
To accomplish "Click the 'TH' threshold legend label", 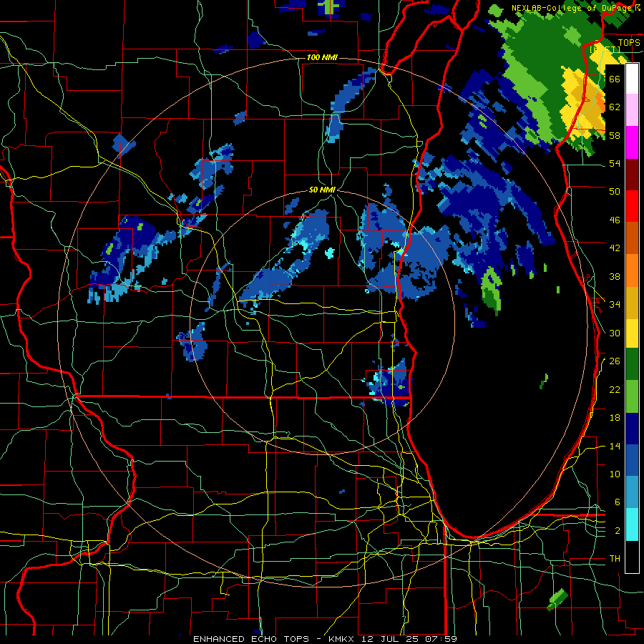I will [x=615, y=559].
